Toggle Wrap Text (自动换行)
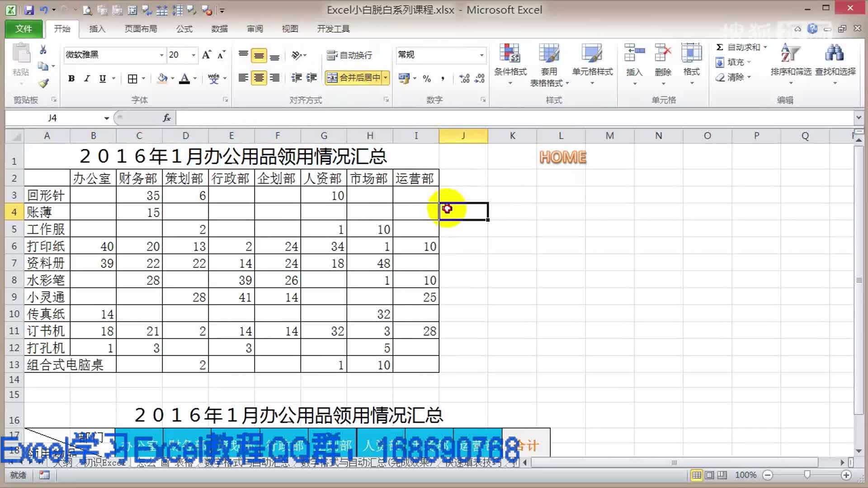This screenshot has height=488, width=868. [349, 55]
